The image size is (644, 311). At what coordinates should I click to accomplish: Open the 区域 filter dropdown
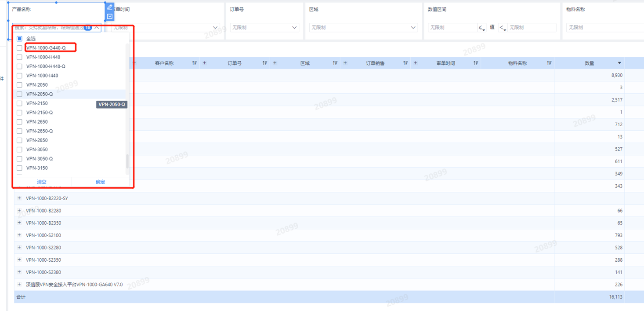[363, 27]
